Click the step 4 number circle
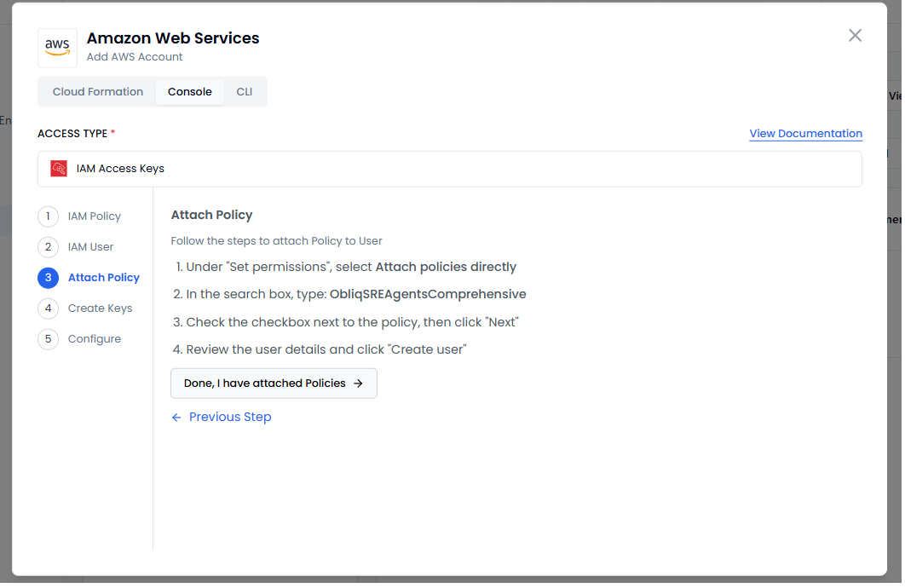Image resolution: width=905 pixels, height=588 pixels. 49,308
